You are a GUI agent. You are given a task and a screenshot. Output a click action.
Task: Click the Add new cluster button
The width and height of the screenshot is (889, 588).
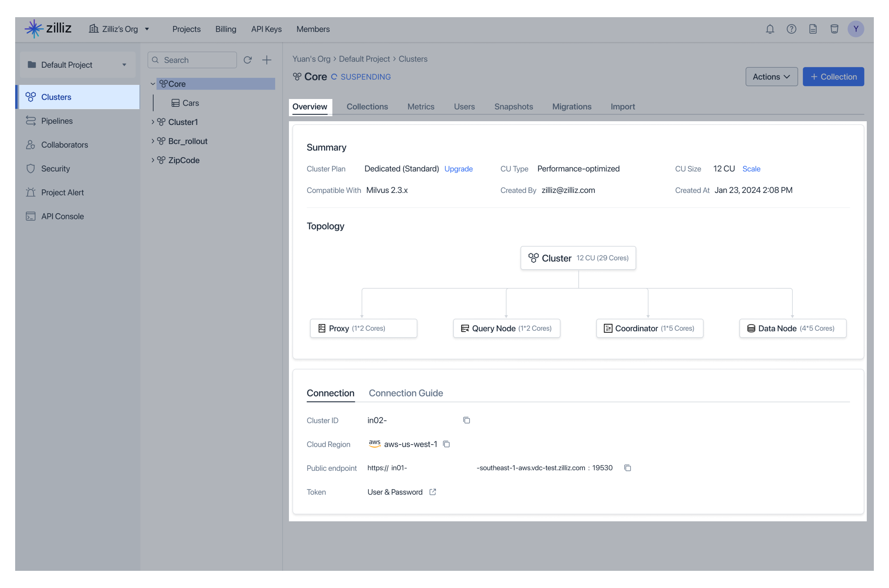pos(266,59)
